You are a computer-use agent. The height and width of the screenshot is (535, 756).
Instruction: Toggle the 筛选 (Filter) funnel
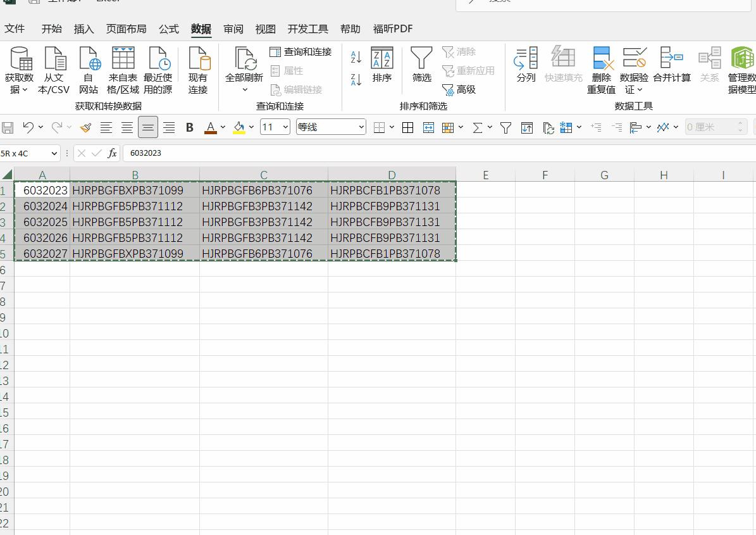pos(421,65)
